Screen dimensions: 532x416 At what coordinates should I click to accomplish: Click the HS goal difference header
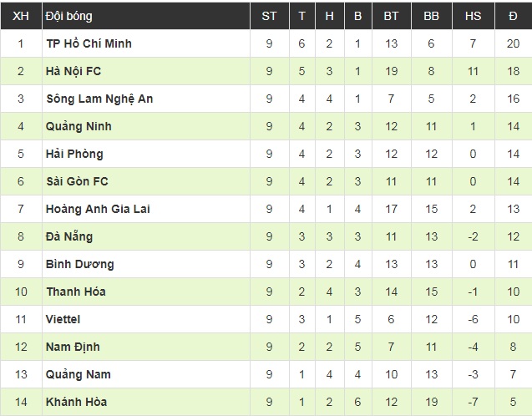[473, 16]
